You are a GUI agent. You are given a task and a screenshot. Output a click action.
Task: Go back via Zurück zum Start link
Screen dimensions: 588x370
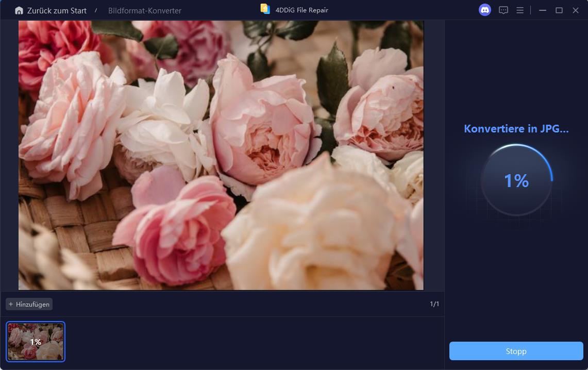(x=57, y=11)
